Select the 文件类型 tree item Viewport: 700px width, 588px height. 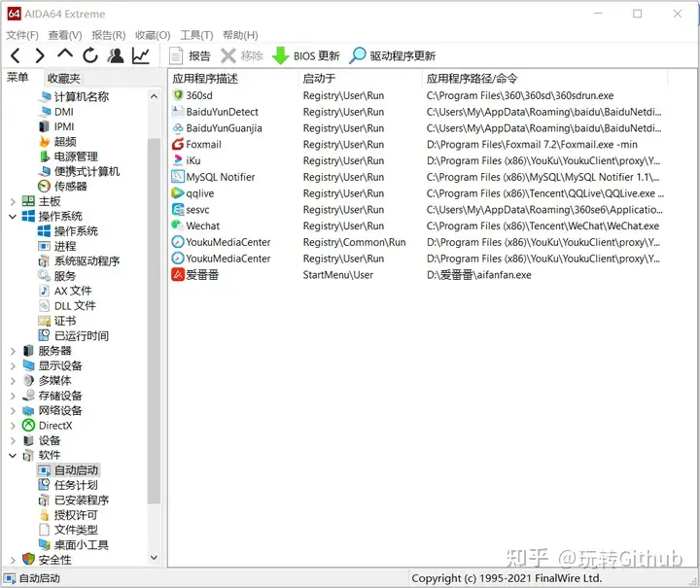[68, 530]
